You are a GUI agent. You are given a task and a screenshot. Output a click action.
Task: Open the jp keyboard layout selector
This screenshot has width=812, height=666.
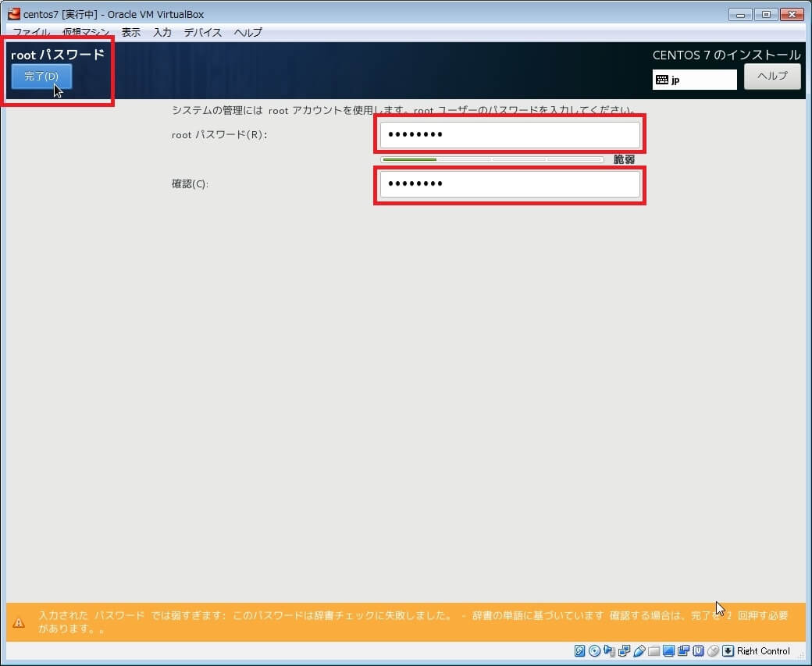[x=694, y=80]
